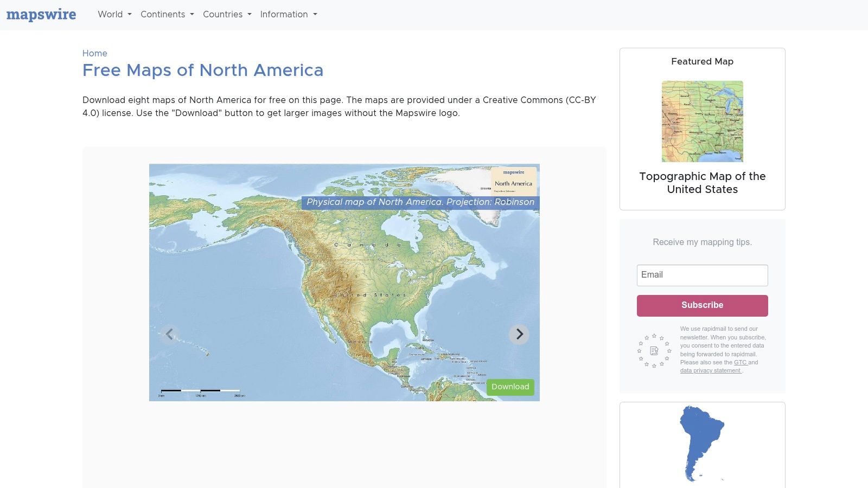
Task: Expand the Countries dropdown
Action: pos(227,15)
